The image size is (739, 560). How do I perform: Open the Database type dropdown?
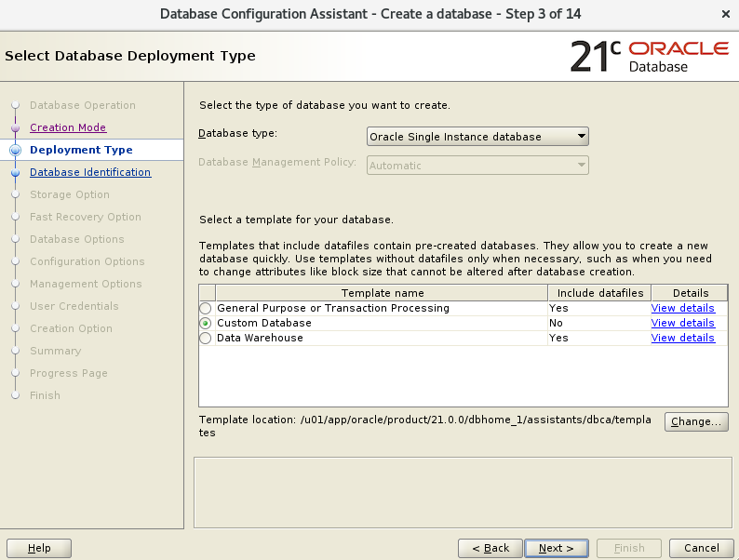pyautogui.click(x=477, y=137)
